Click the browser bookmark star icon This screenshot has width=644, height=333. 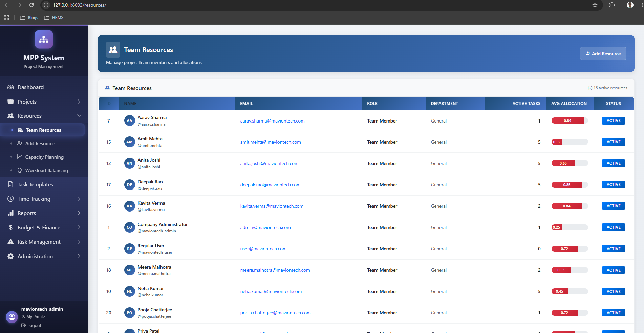click(x=595, y=5)
